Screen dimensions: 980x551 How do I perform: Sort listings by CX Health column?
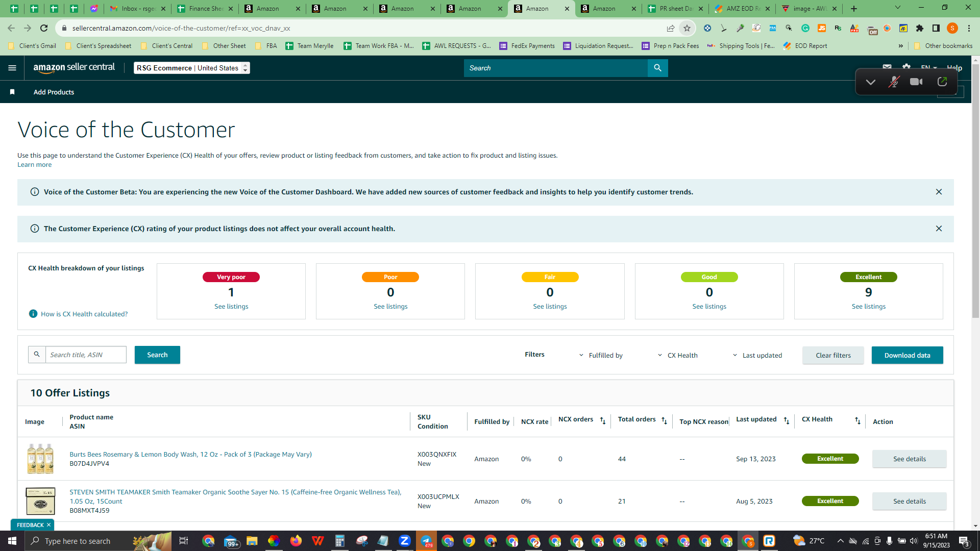point(857,421)
